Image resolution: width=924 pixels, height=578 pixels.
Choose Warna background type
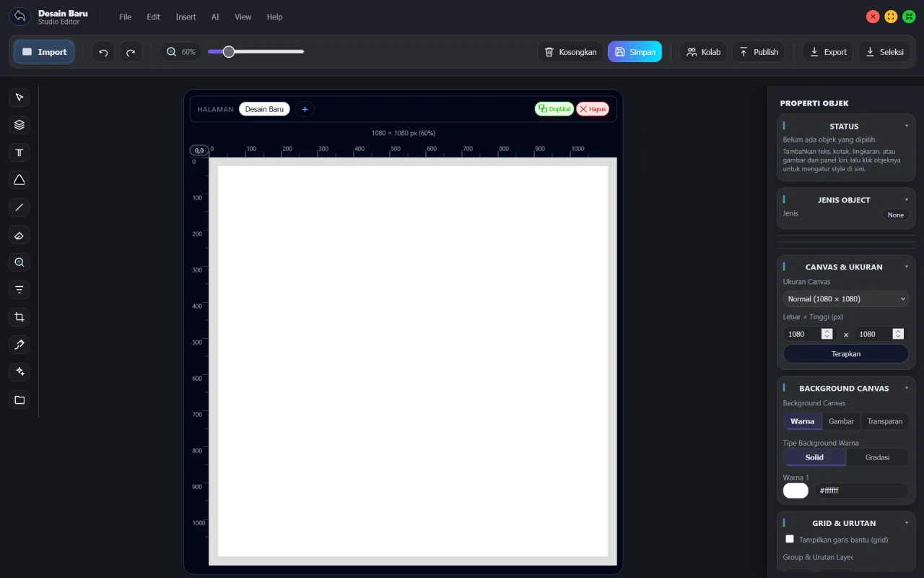(802, 421)
